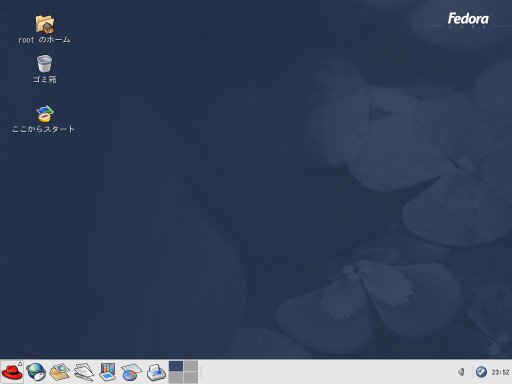Click the Fedora logo on wallpaper
Viewport: 512px width, 384px height.
click(x=468, y=20)
